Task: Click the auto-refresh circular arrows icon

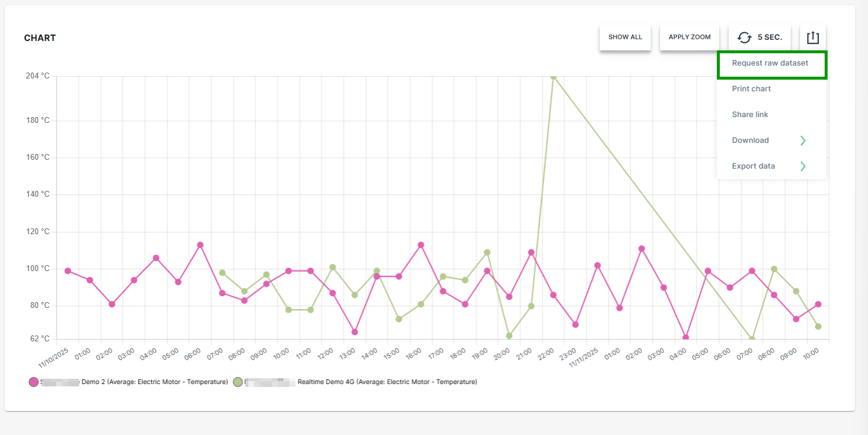Action: [744, 37]
